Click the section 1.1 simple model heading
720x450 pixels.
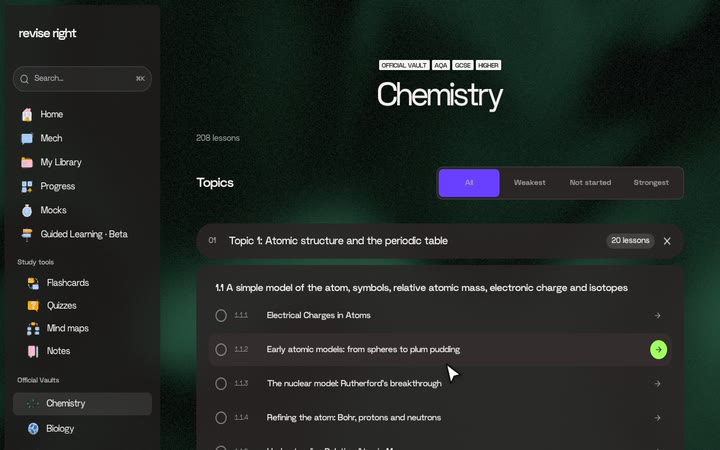pyautogui.click(x=422, y=288)
